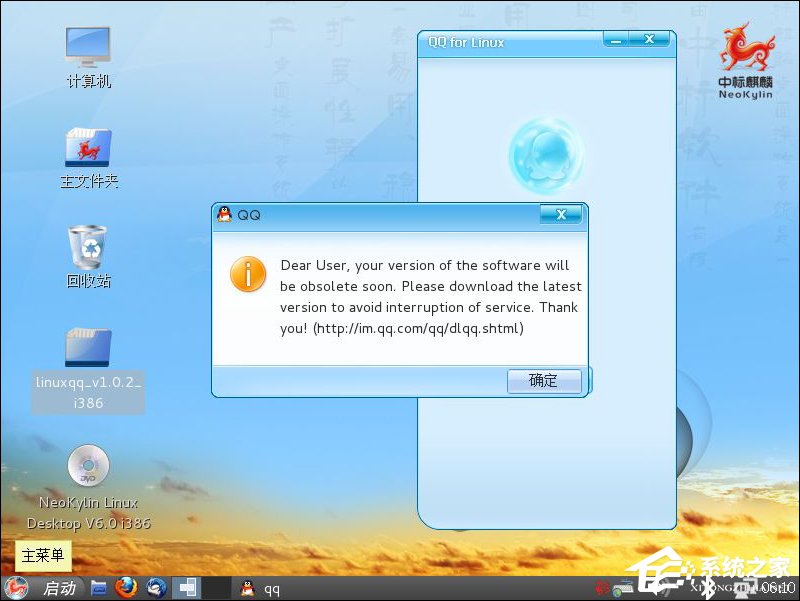The width and height of the screenshot is (800, 601).
Task: Launch the file manager from taskbar
Action: pos(98,588)
